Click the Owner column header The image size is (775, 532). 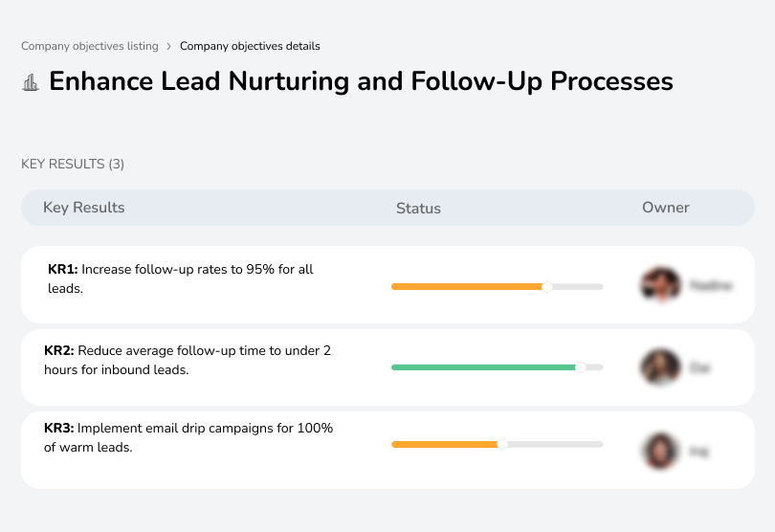click(665, 208)
